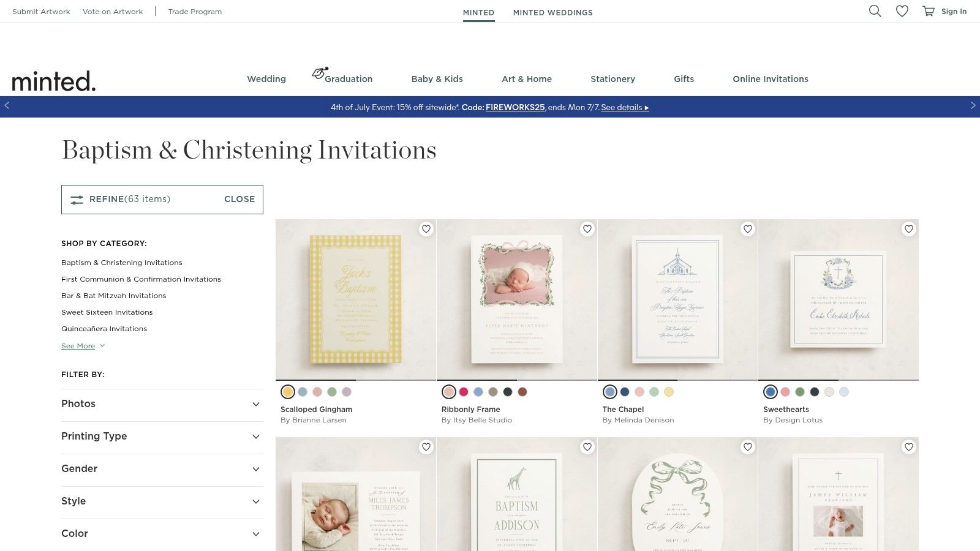Open Sweethearts invitation thumbnail
Image resolution: width=980 pixels, height=551 pixels.
tap(839, 300)
